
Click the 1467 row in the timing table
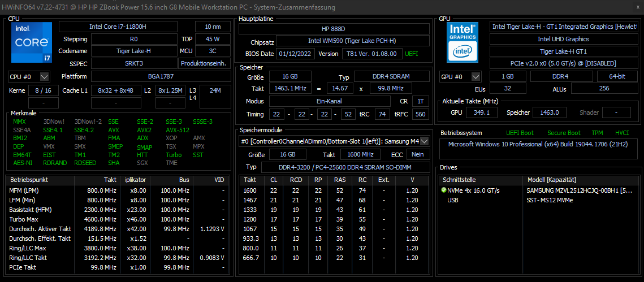pos(334,200)
